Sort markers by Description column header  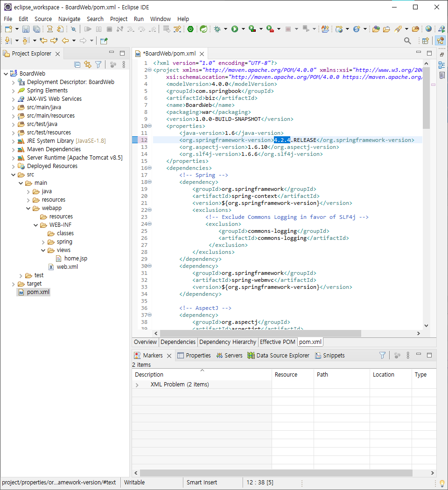(x=202, y=374)
